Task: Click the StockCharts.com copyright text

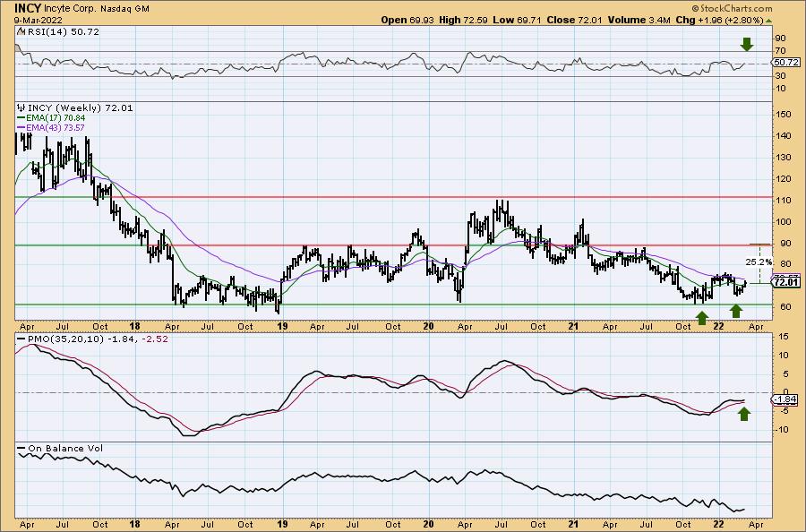Action: click(x=732, y=8)
